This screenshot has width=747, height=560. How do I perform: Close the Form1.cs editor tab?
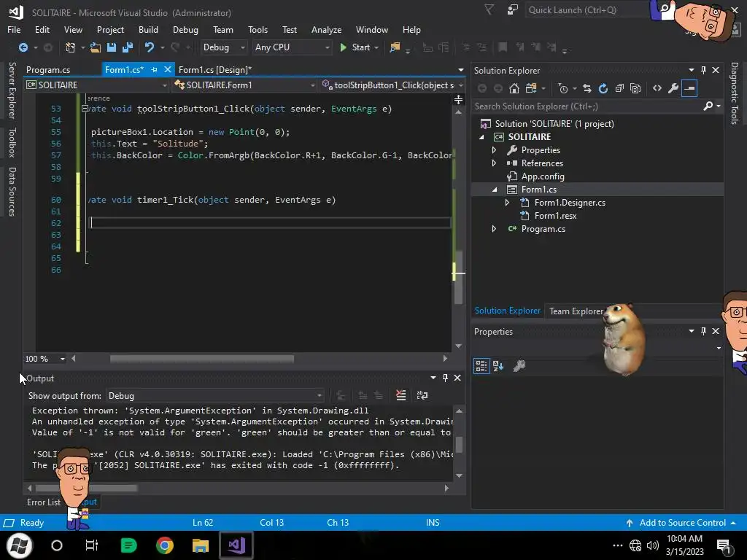pos(168,69)
